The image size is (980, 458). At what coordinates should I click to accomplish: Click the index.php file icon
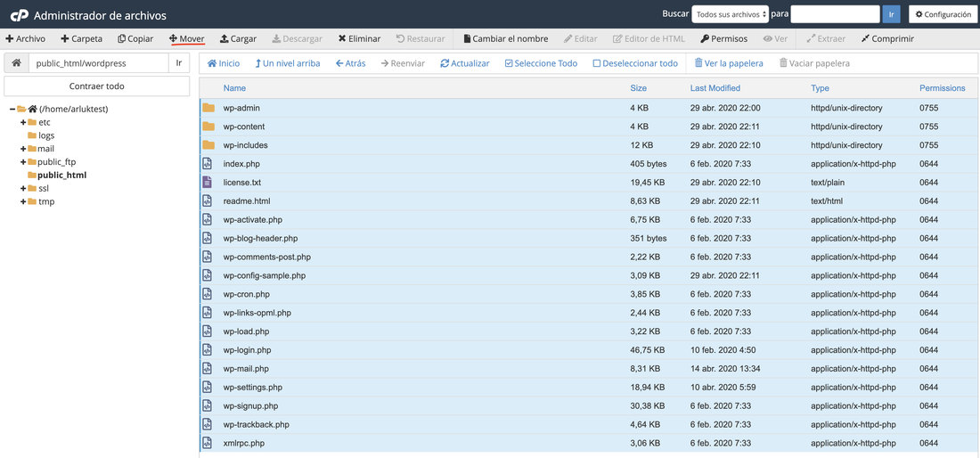click(x=207, y=164)
